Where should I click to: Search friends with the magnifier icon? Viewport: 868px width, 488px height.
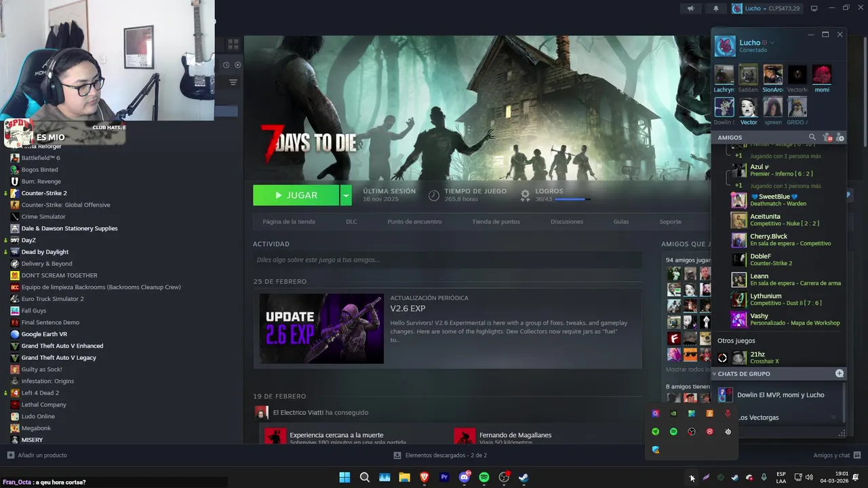(812, 138)
